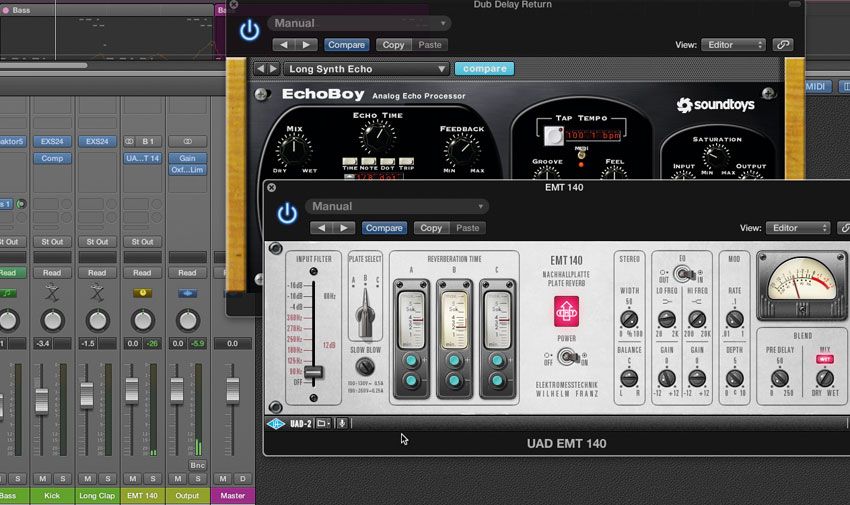This screenshot has width=850, height=505.
Task: Click the Long Clap channel instrument icon
Action: 97,293
